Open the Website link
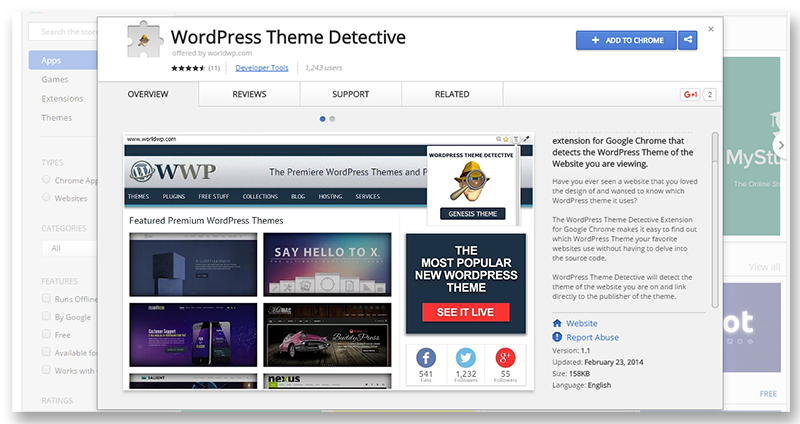This screenshot has width=800, height=424. click(x=582, y=323)
